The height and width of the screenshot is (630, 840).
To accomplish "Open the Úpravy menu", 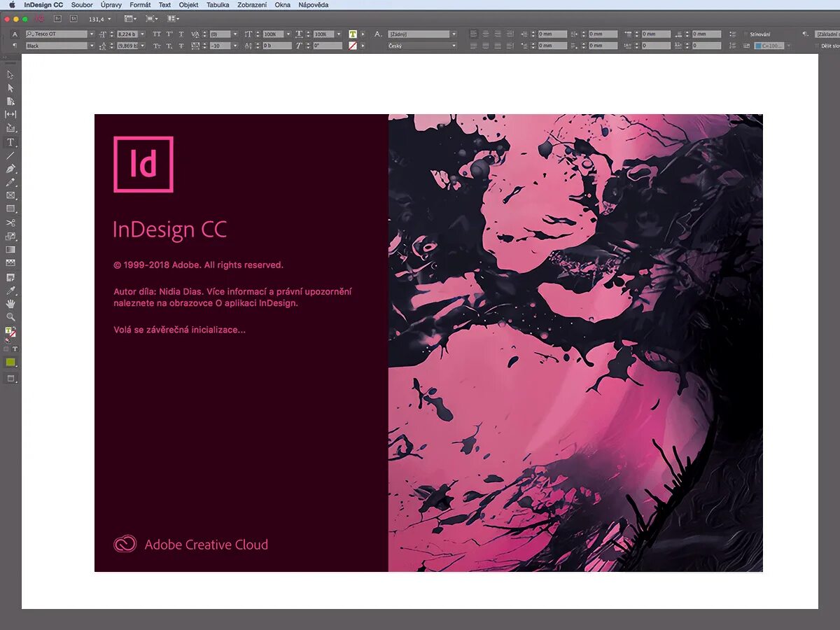I will point(111,5).
